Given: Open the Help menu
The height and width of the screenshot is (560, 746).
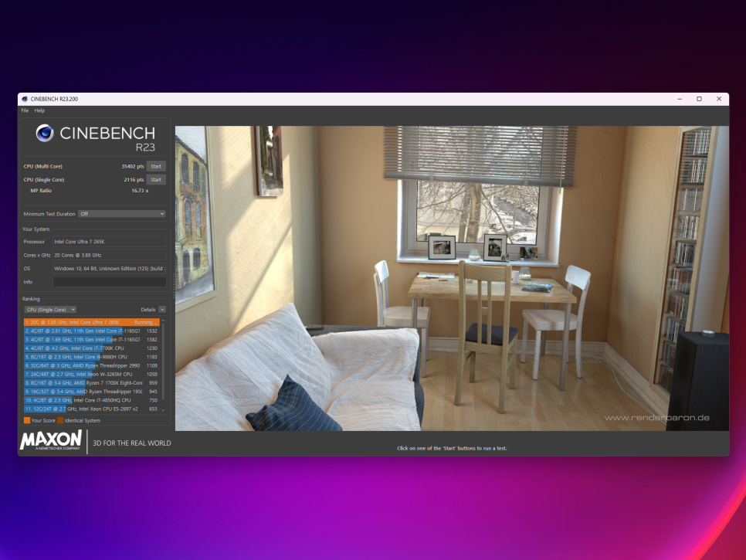Looking at the screenshot, I should tap(39, 110).
